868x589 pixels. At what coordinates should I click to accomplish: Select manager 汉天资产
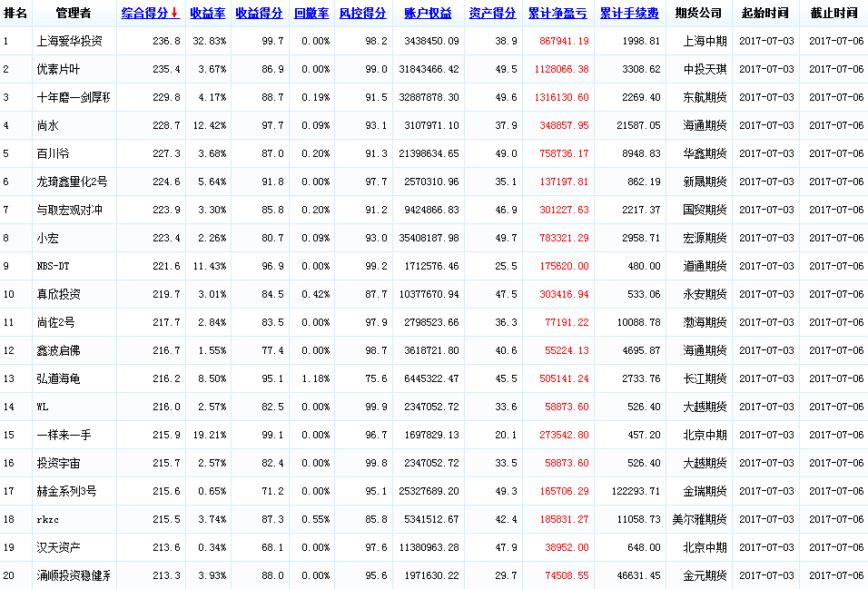coord(58,547)
